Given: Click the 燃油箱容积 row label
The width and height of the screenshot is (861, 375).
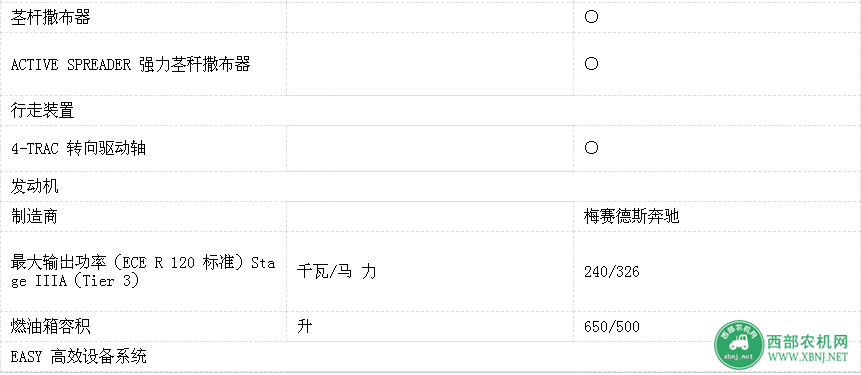Looking at the screenshot, I should (51, 327).
